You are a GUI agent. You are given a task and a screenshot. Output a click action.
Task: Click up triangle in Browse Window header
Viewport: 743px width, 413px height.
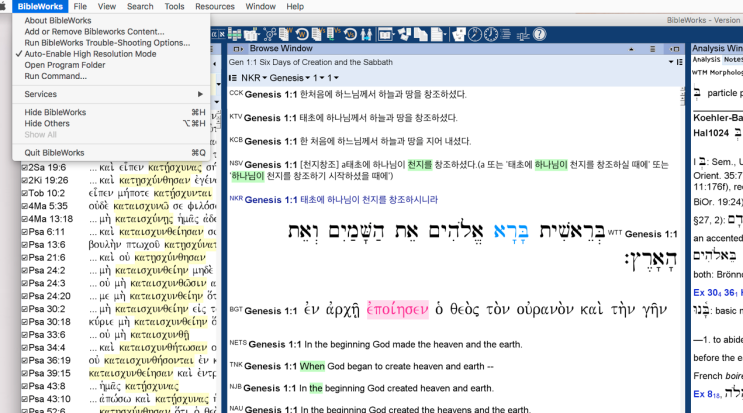click(x=631, y=49)
